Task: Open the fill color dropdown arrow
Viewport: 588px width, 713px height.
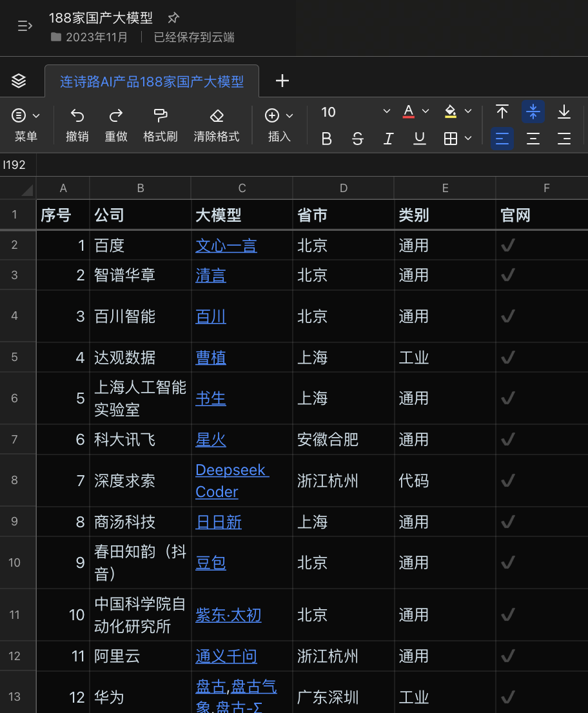Action: click(x=468, y=111)
